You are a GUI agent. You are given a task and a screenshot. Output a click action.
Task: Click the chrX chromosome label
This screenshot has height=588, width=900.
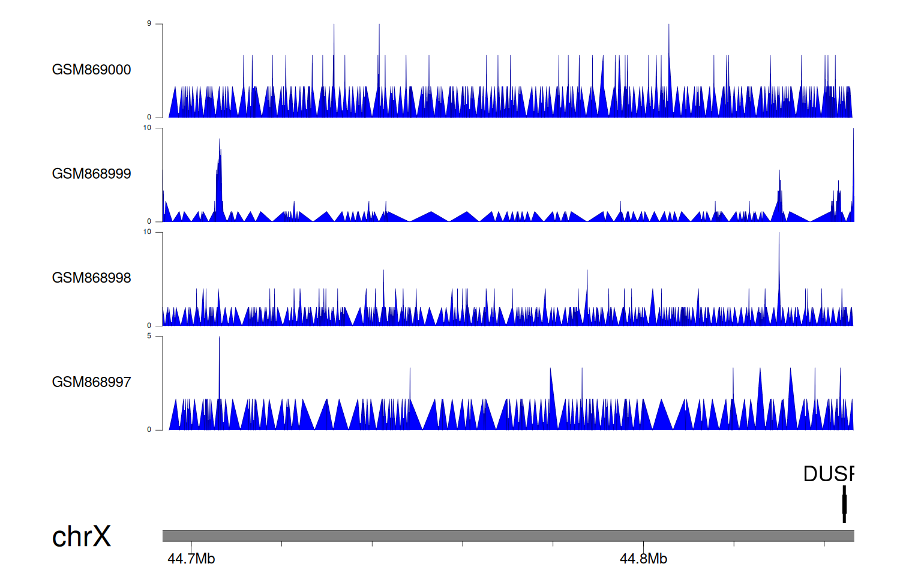(x=82, y=536)
